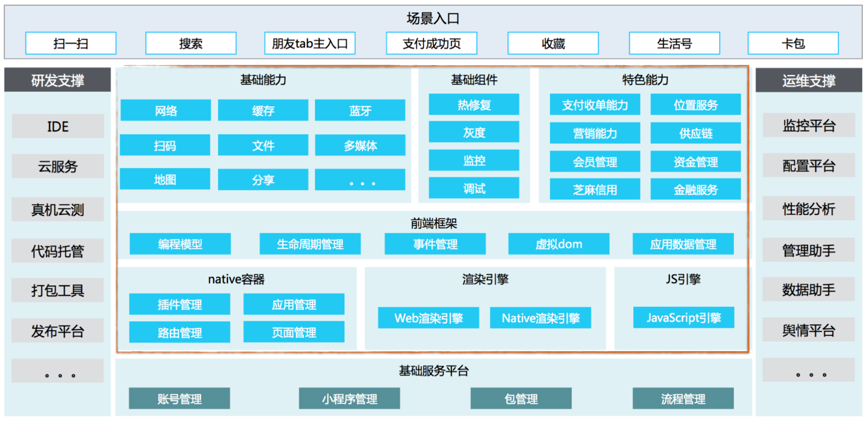Screen dimensions: 868x422
Task: Click the 账号管理 box
Action: coord(180,399)
